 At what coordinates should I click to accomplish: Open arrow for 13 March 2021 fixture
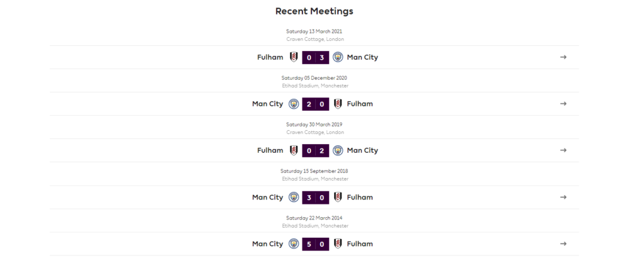point(563,57)
